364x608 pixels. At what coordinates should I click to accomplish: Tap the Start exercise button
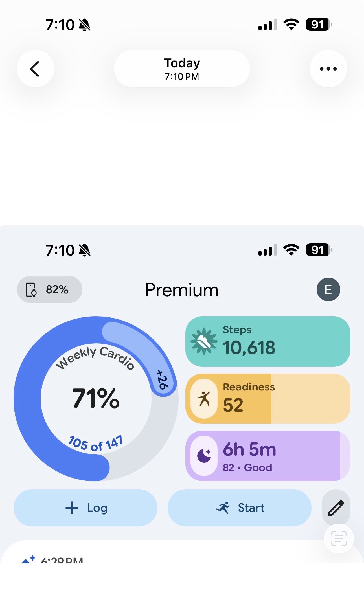click(239, 508)
